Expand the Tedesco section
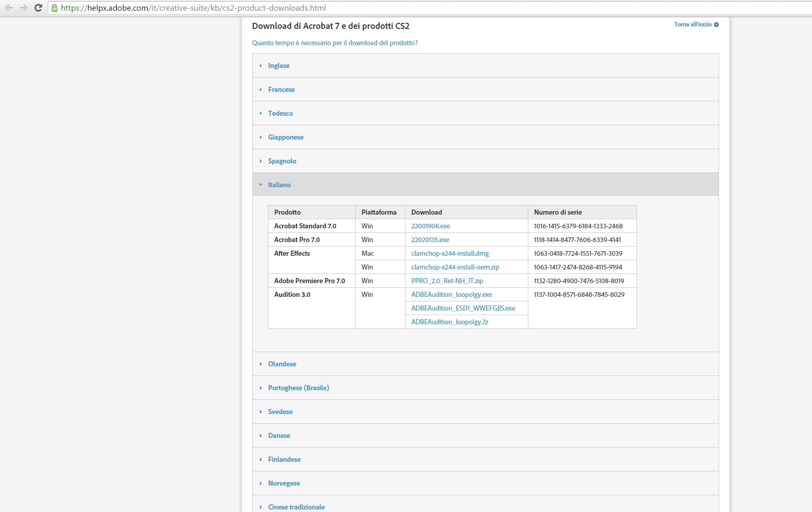The height and width of the screenshot is (512, 812). point(485,113)
